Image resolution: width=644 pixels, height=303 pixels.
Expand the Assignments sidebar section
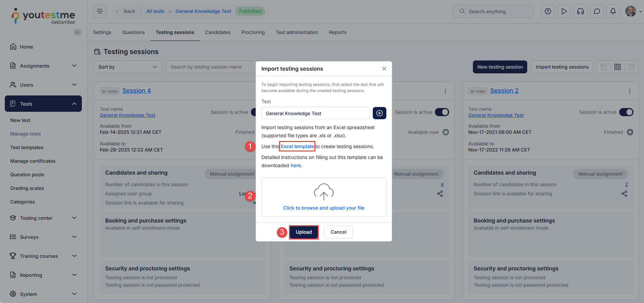coord(43,66)
